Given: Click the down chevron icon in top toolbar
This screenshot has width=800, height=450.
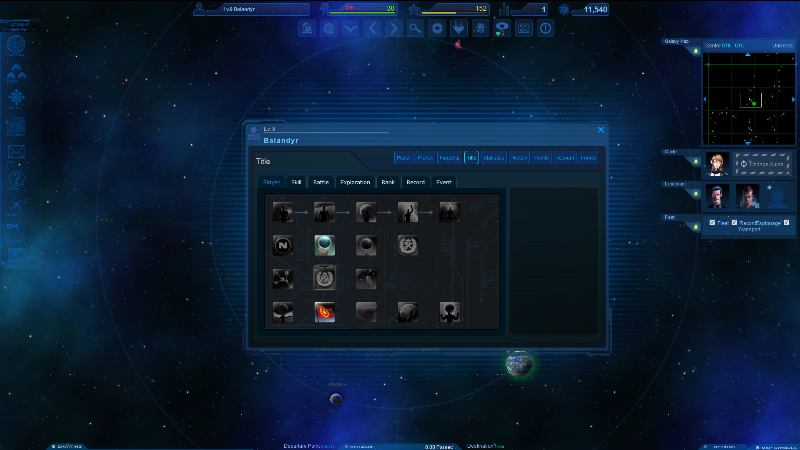Looking at the screenshot, I should [x=351, y=28].
